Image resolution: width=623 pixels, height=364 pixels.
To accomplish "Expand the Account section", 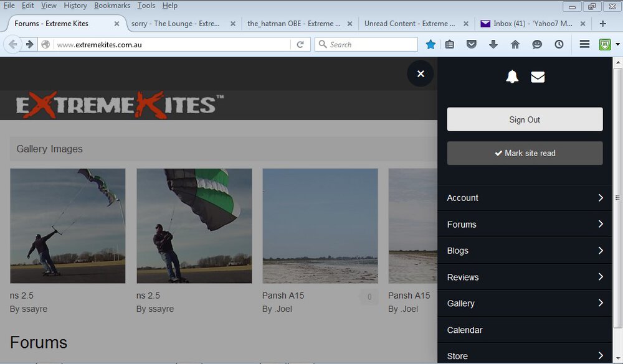I will tap(525, 198).
